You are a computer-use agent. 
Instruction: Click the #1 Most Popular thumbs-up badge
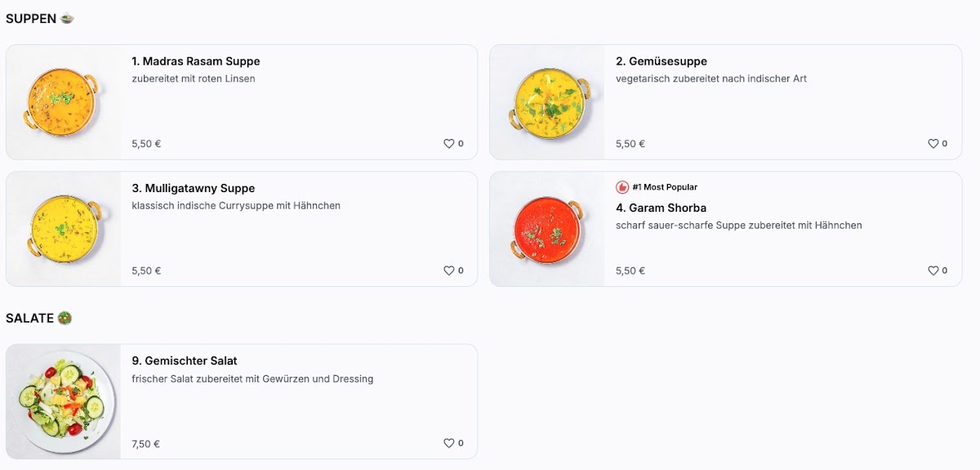622,187
